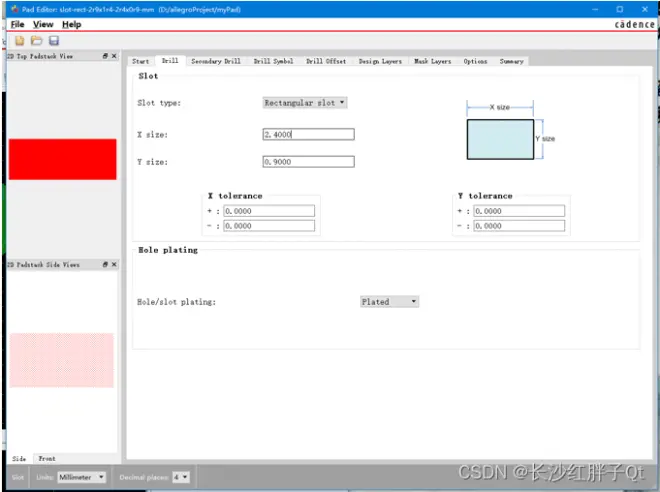Expand the Hole/slot plating dropdown
Screen dimensions: 660x492
(389, 302)
